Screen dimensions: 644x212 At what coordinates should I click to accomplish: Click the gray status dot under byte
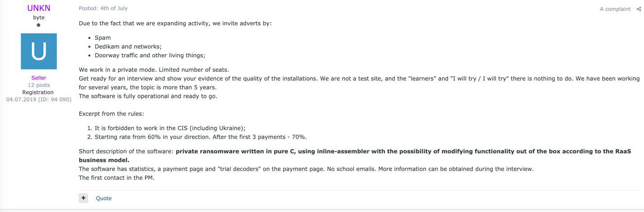click(38, 25)
